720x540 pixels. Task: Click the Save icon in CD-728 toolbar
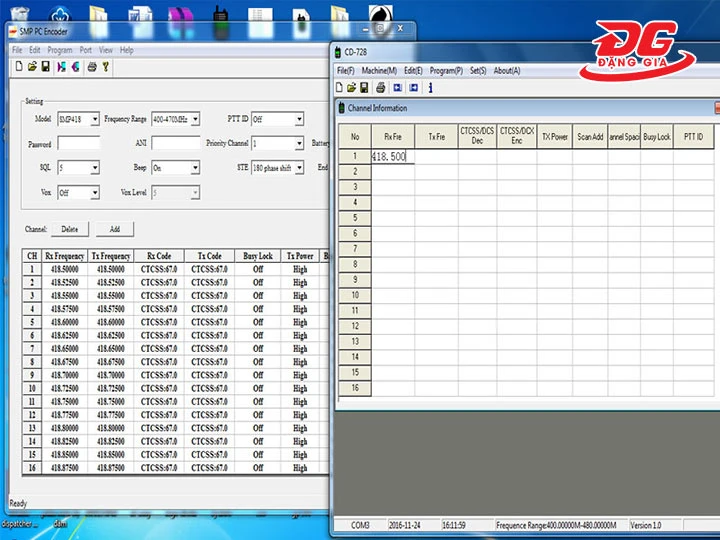366,87
